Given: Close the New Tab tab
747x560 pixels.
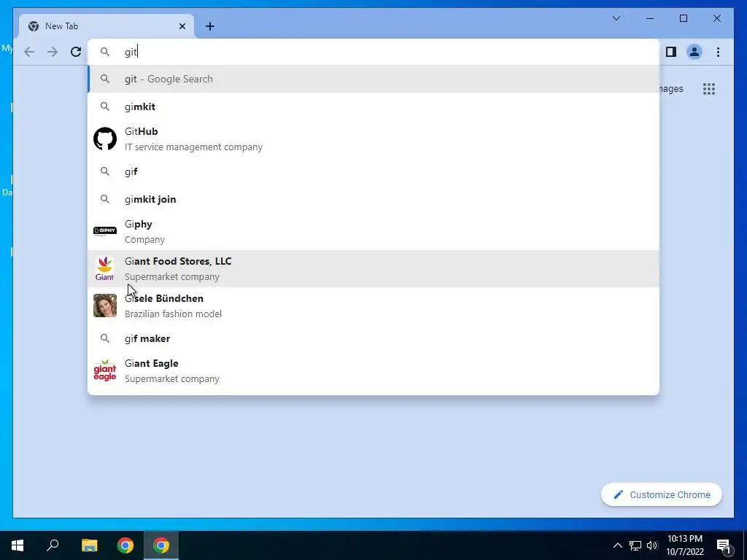Looking at the screenshot, I should [182, 26].
